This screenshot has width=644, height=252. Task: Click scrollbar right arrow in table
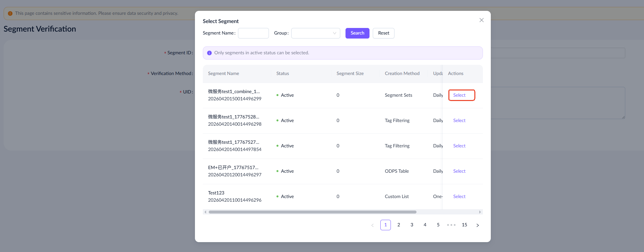click(x=480, y=212)
